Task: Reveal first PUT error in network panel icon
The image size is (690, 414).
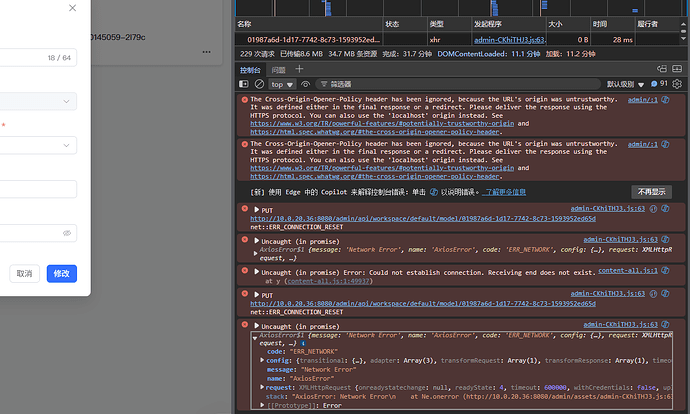Action: [x=653, y=209]
